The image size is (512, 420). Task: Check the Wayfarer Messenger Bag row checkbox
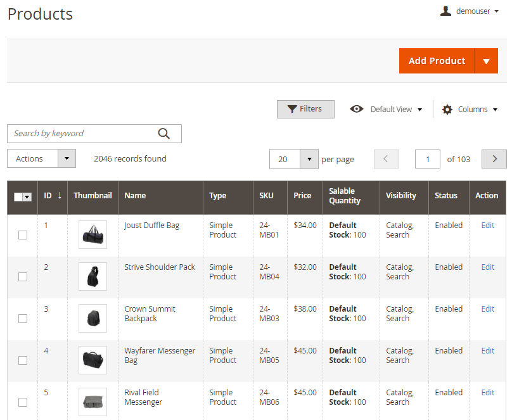pyautogui.click(x=23, y=360)
